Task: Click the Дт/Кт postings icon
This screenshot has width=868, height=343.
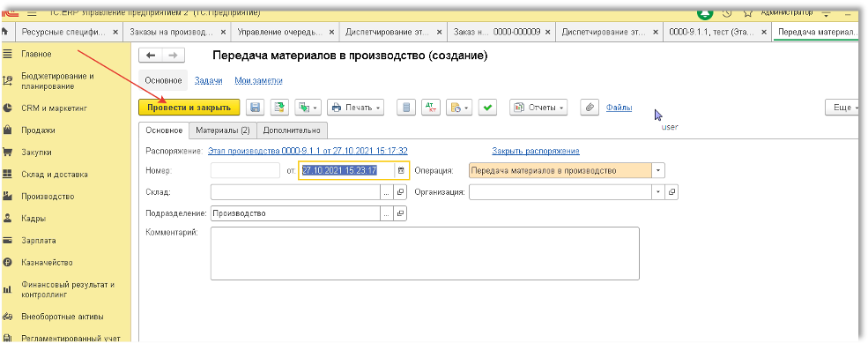Action: tap(430, 108)
